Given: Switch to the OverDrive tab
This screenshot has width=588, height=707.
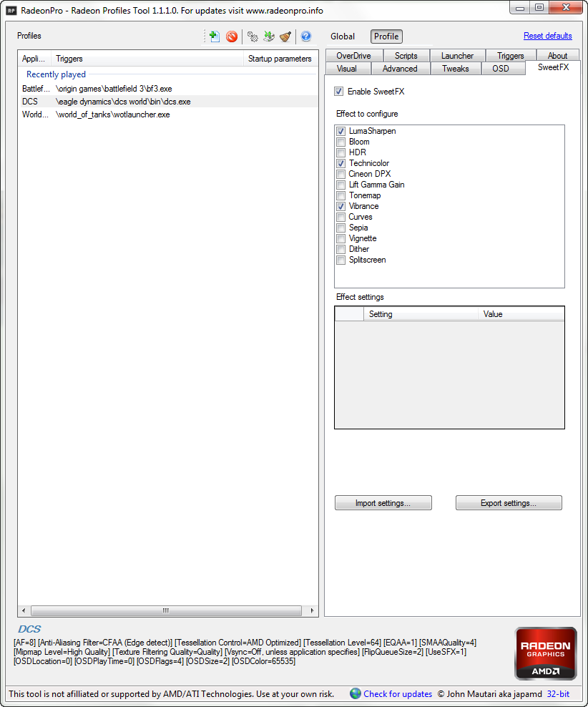Looking at the screenshot, I should tap(353, 56).
